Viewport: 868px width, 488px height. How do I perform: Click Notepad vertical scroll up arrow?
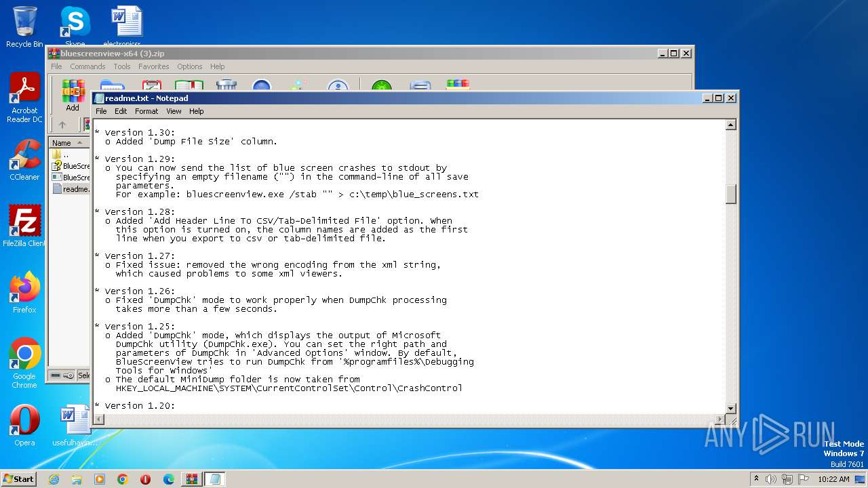[731, 125]
